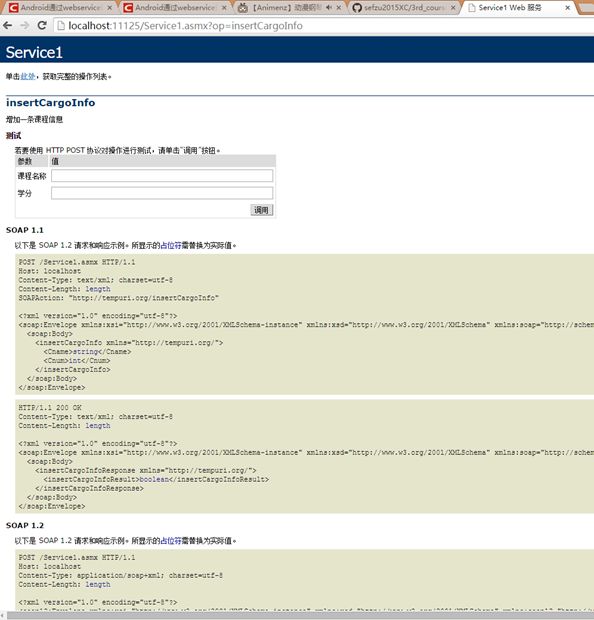Click the 占位符 link under SOAP 1.2
The height and width of the screenshot is (620, 594).
[x=170, y=541]
